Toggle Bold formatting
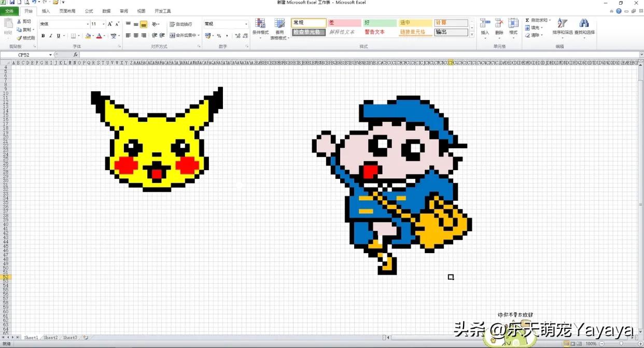Screen dimensions: 644x348 pyautogui.click(x=43, y=36)
